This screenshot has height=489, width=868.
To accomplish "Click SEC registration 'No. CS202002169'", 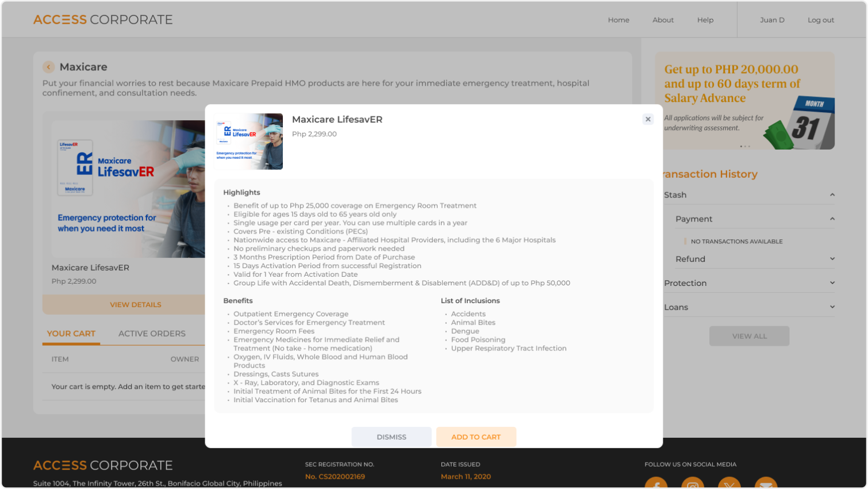I will (x=335, y=476).
